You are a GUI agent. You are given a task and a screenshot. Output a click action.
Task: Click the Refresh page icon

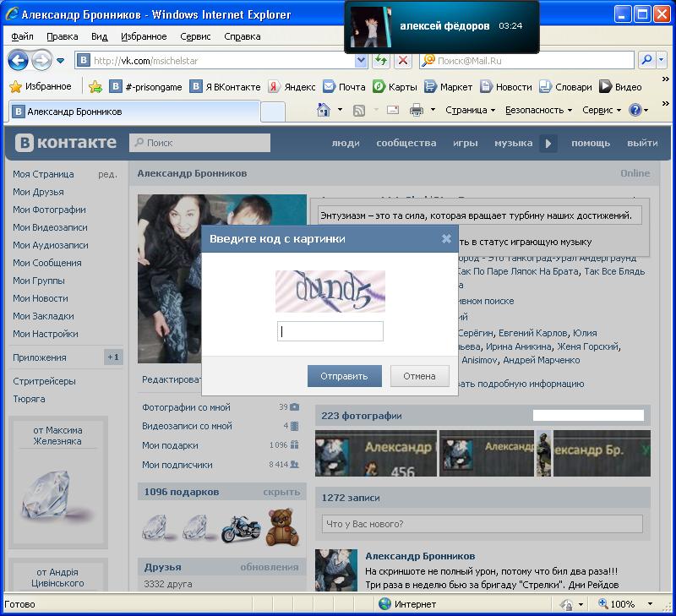(x=381, y=60)
